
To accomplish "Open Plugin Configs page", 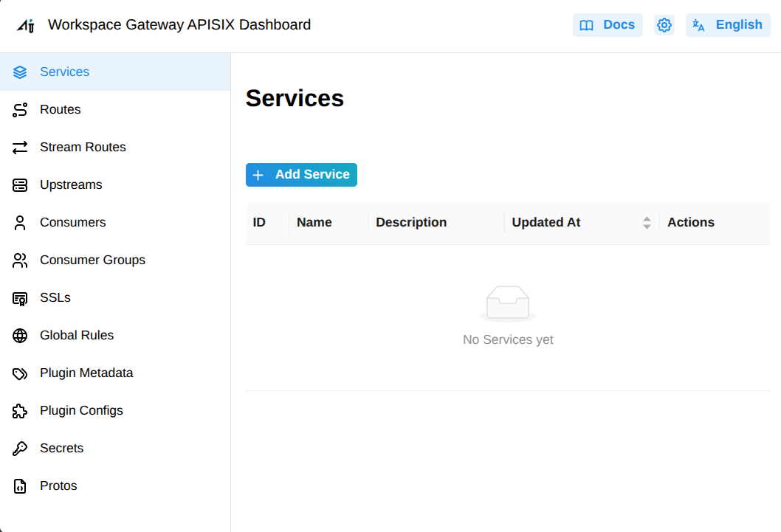I will 115,410.
